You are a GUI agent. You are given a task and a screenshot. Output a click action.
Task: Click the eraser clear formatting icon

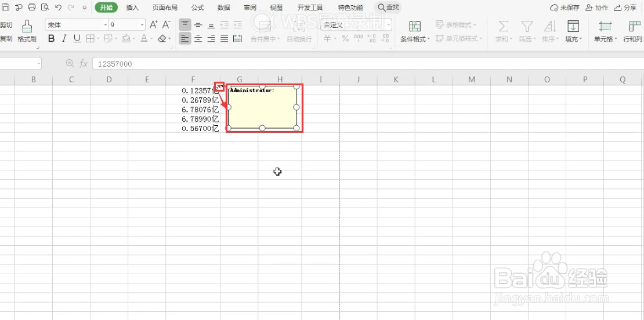(162, 39)
